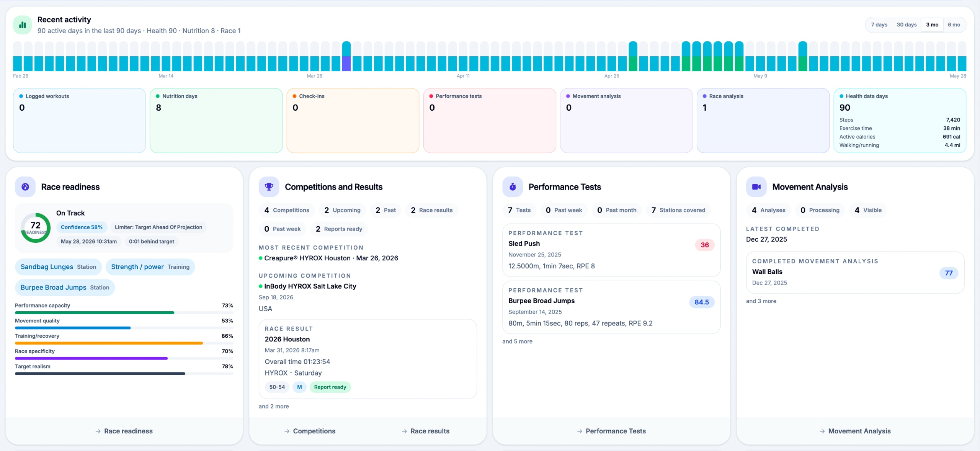This screenshot has width=980, height=451.
Task: Open the Competitions footer link
Action: tap(310, 431)
